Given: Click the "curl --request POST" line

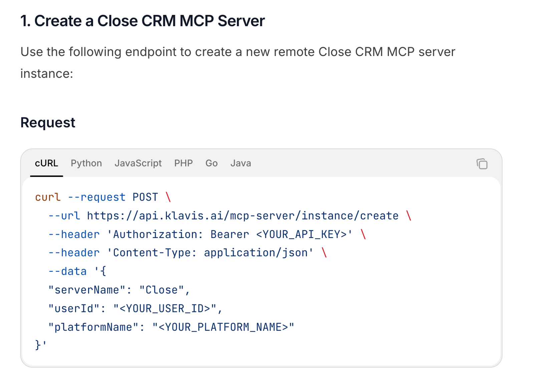Looking at the screenshot, I should (103, 197).
